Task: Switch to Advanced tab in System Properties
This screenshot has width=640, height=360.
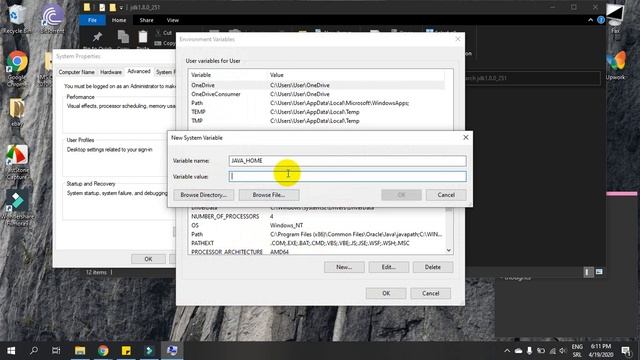Action: [x=139, y=71]
